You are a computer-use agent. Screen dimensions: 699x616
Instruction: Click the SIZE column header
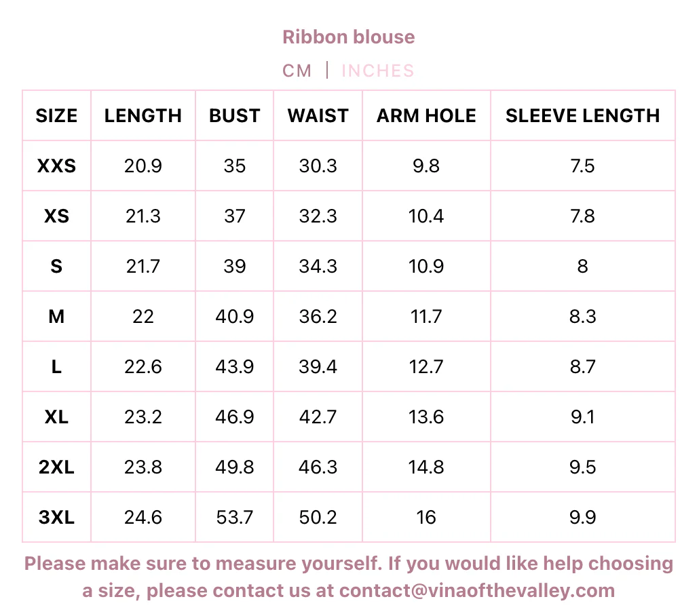[x=56, y=115]
